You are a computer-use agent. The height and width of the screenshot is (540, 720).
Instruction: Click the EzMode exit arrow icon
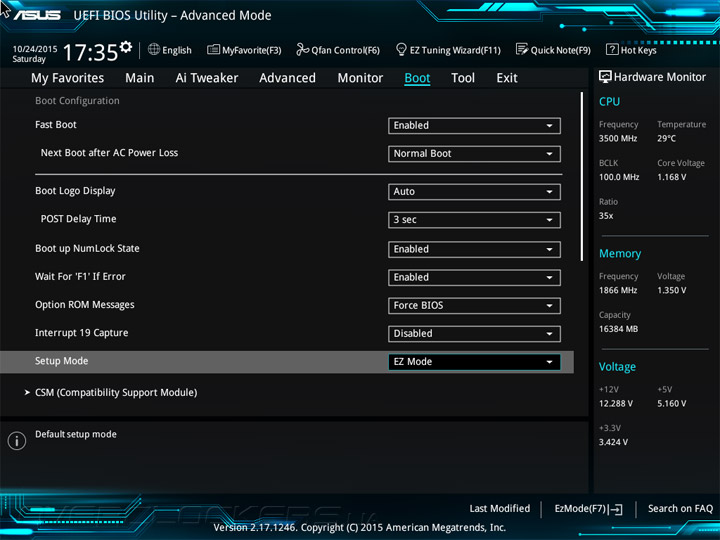pos(616,509)
